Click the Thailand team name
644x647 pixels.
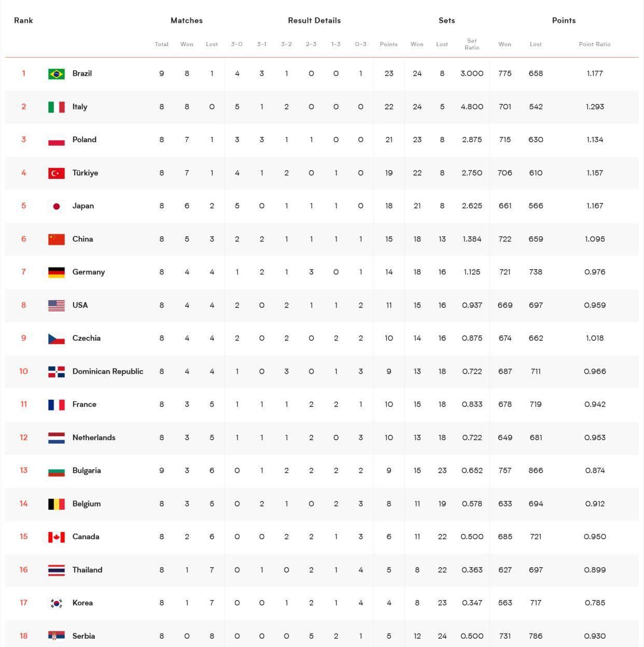click(x=87, y=570)
